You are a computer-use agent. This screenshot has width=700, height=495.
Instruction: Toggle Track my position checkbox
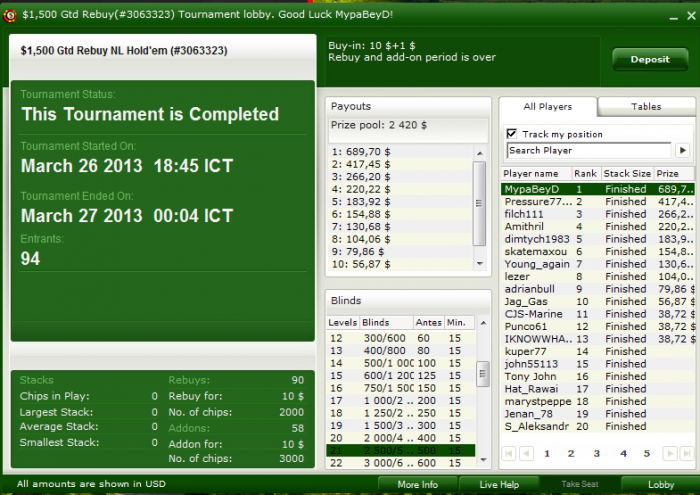point(512,134)
